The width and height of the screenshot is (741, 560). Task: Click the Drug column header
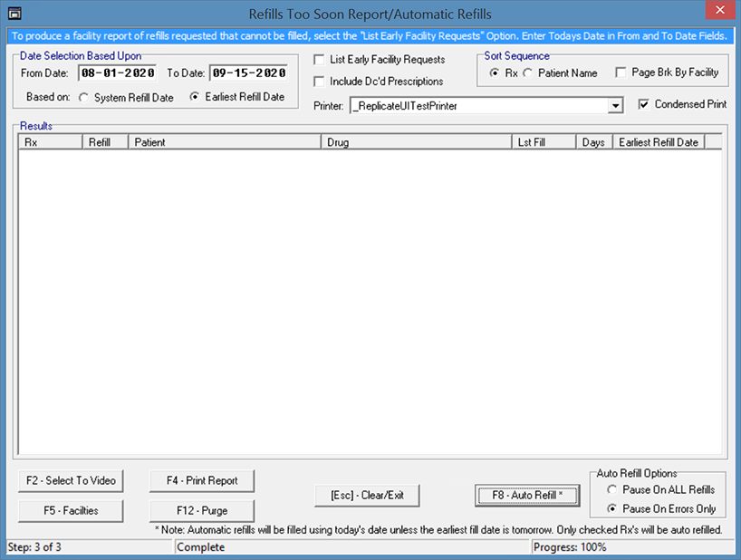coord(416,142)
